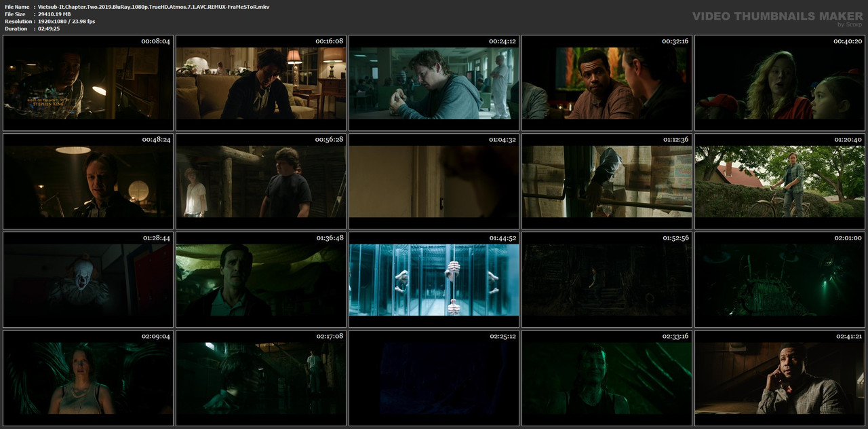Click the resolution value 1920x1080 / 23.98 fps

(66, 21)
